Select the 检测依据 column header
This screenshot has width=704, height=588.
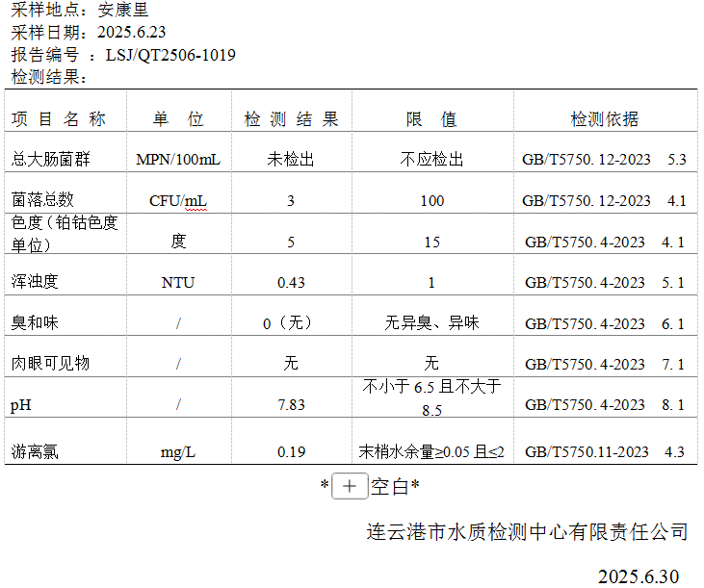click(x=604, y=119)
